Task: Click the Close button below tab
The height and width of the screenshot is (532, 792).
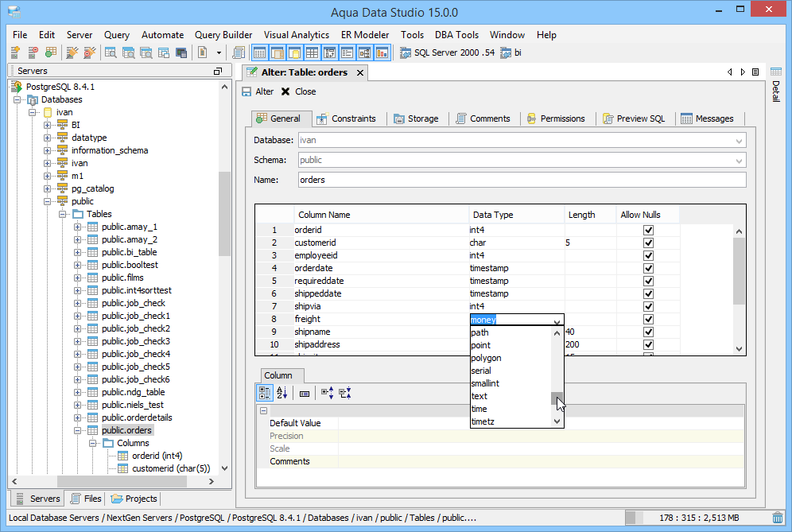Action: tap(298, 91)
